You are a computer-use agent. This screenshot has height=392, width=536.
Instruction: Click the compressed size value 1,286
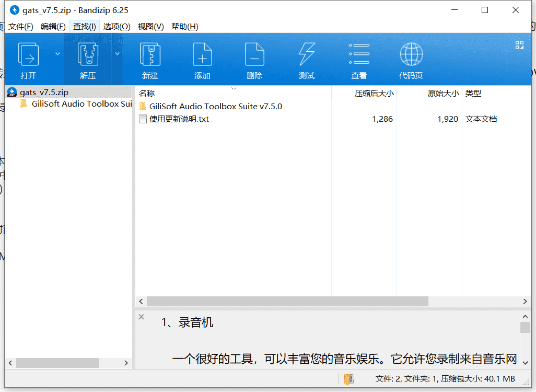coord(382,119)
